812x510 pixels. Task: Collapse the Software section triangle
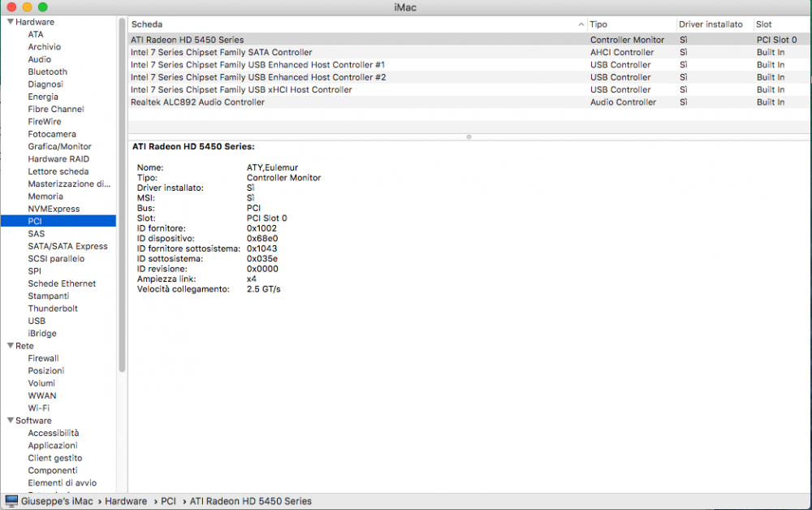pos(10,421)
